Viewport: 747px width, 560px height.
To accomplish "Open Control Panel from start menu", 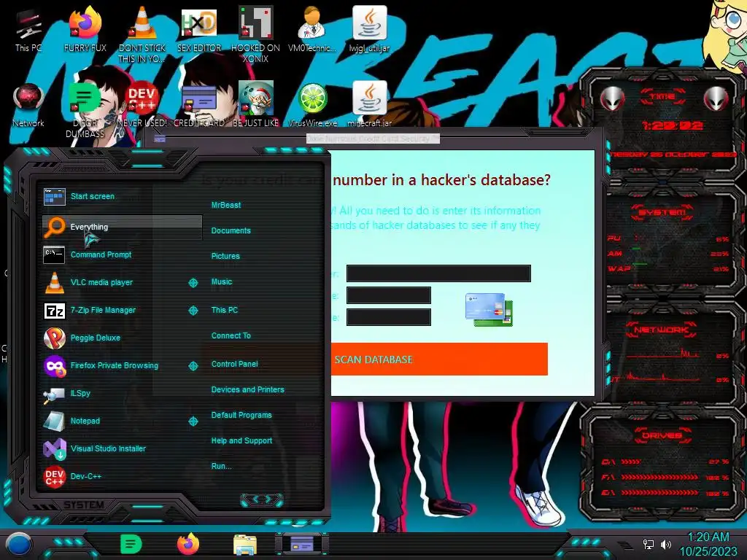I will tap(234, 365).
